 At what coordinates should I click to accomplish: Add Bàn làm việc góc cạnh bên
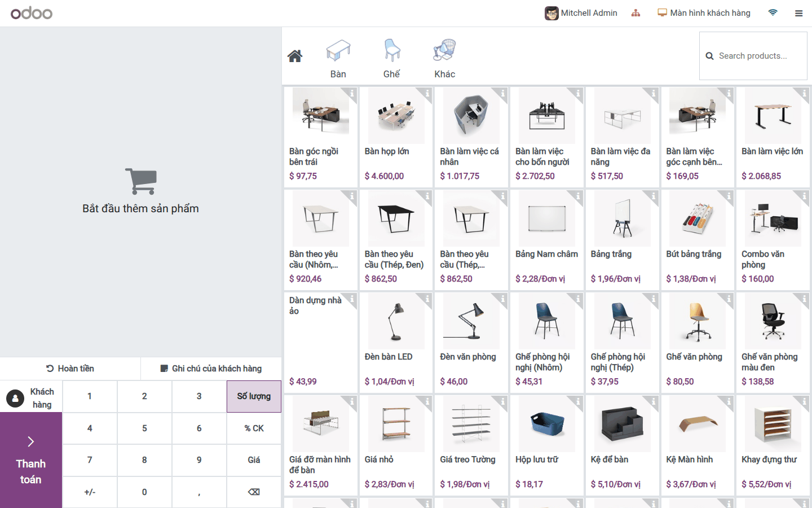tap(698, 137)
